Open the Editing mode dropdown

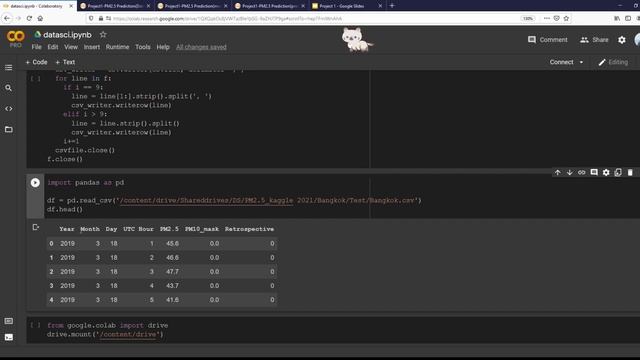(613, 62)
